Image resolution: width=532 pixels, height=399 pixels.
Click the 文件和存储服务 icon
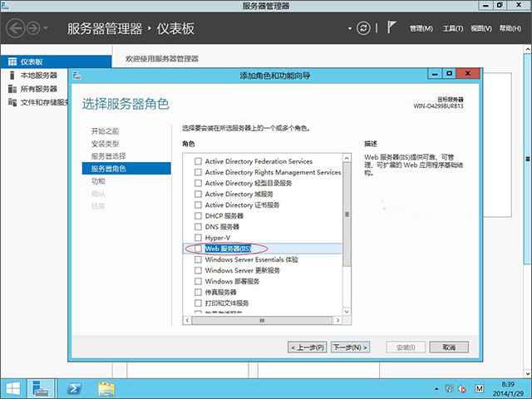click(12, 102)
